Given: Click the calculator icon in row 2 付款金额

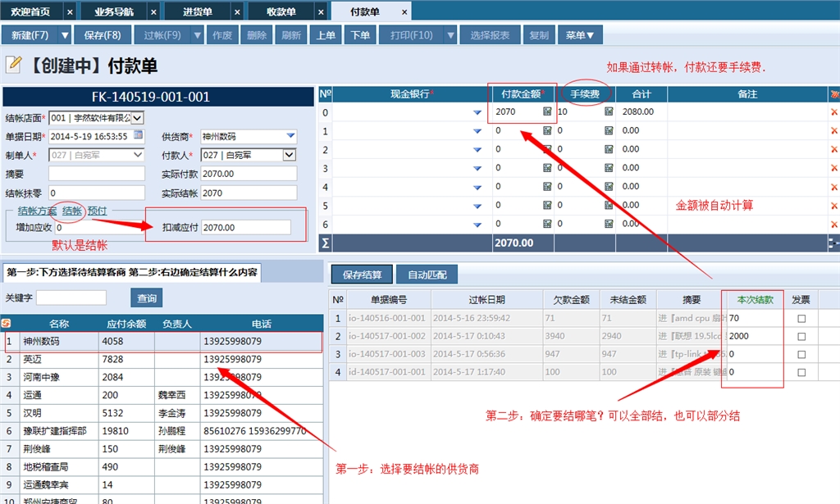Looking at the screenshot, I should tap(547, 149).
